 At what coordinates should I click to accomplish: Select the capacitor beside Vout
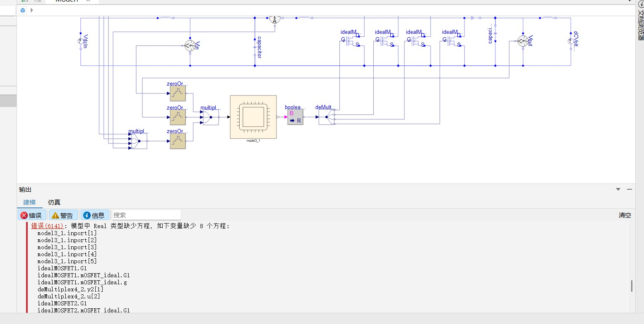click(495, 33)
